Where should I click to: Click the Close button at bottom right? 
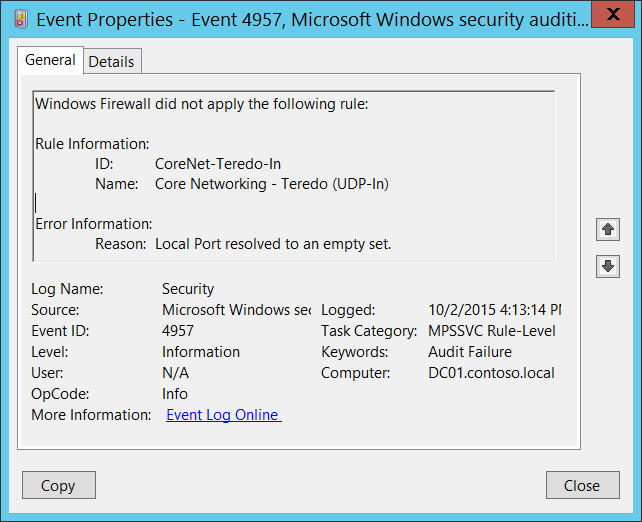click(581, 486)
